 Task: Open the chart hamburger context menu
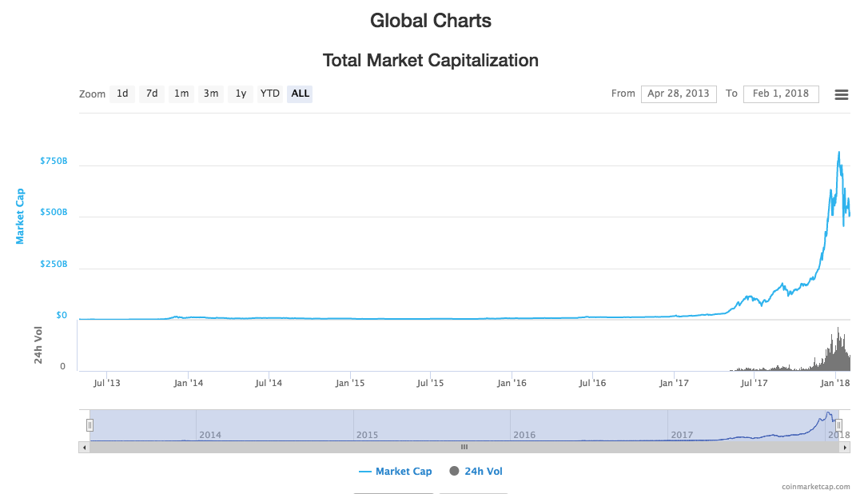click(x=841, y=94)
